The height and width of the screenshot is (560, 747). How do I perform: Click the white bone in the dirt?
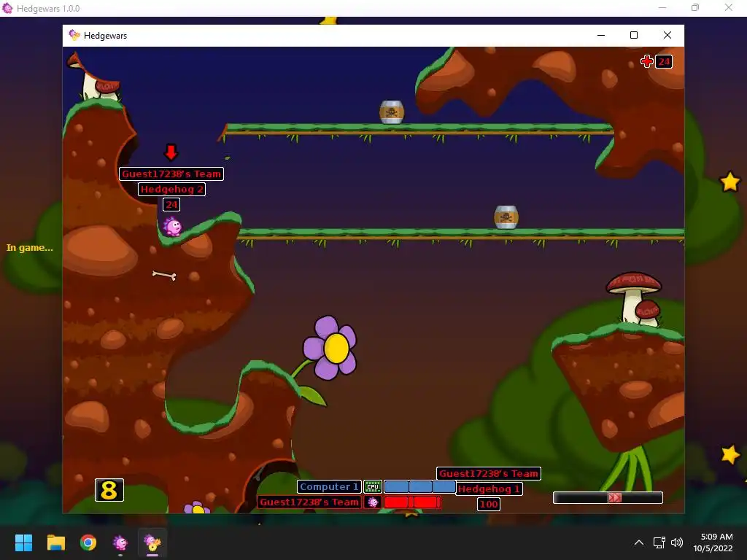coord(164,275)
